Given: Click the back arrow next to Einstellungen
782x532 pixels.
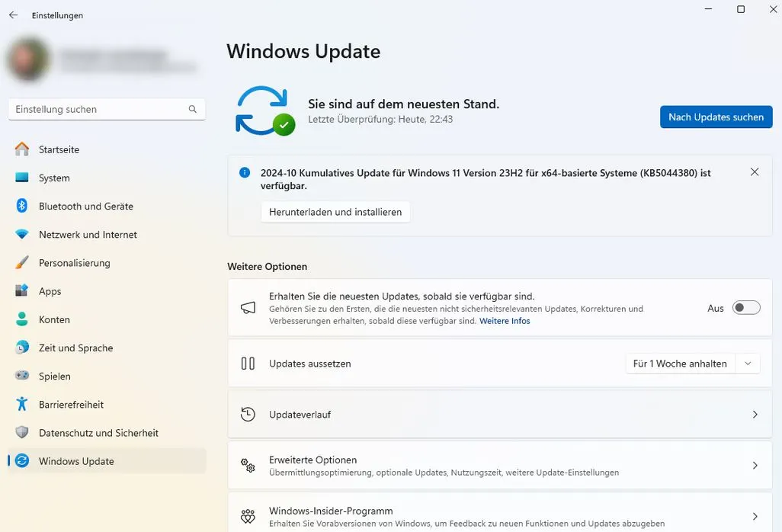Looking at the screenshot, I should point(14,15).
